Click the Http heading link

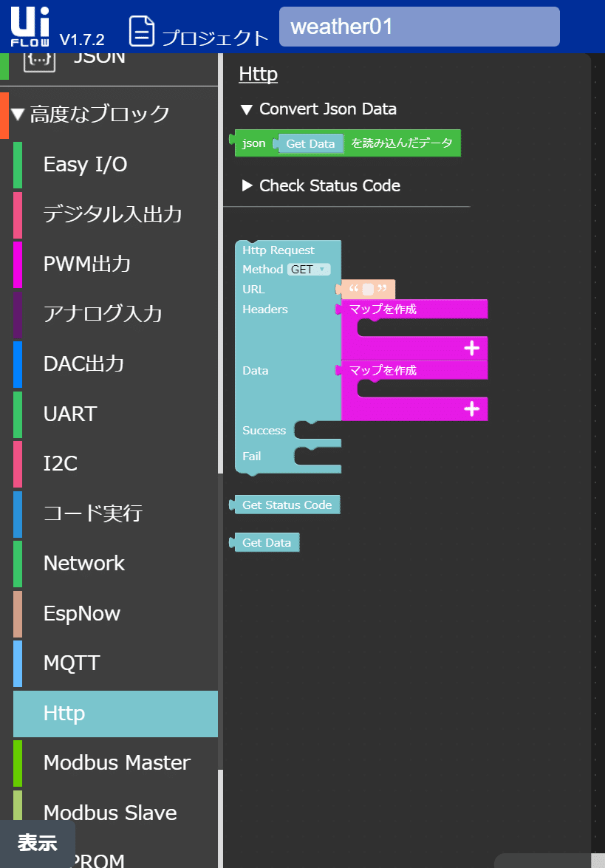tap(258, 74)
